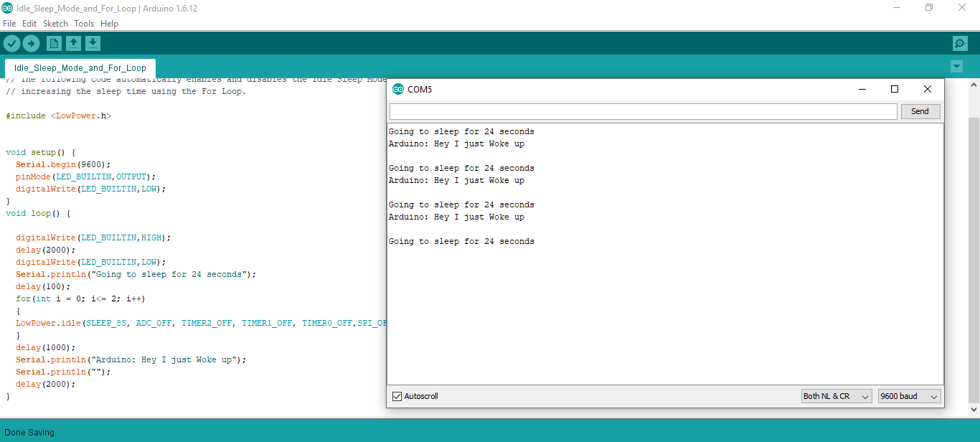Click the editor vertical scrollbar down arrow
This screenshot has height=442, width=980.
[974, 409]
